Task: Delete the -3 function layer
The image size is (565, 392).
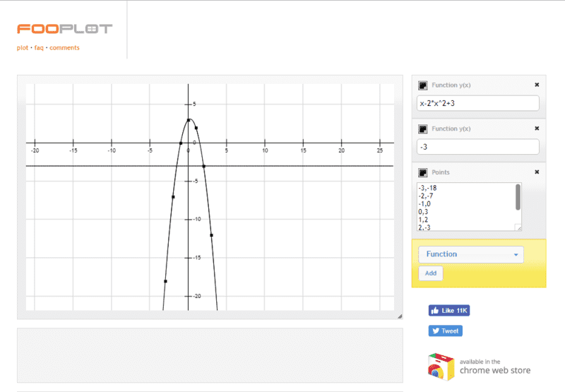Action: (537, 129)
